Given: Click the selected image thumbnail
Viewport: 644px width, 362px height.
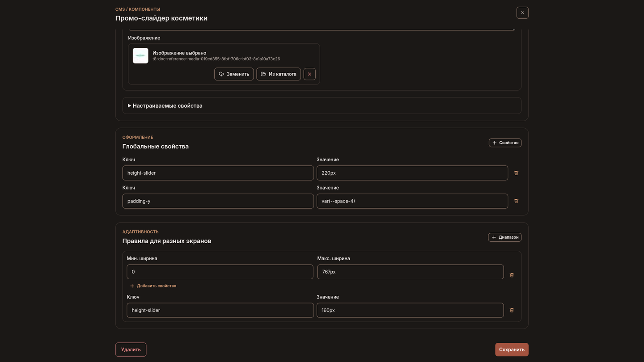Looking at the screenshot, I should pyautogui.click(x=140, y=56).
